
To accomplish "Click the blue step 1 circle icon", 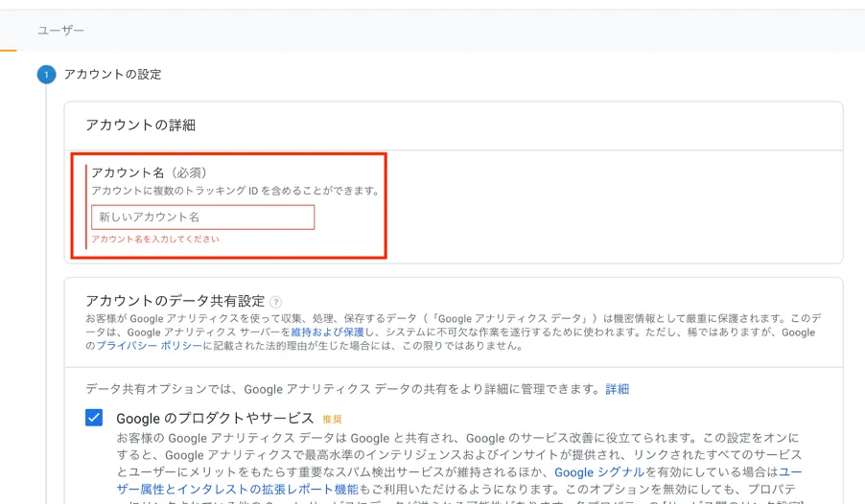I will coord(46,75).
